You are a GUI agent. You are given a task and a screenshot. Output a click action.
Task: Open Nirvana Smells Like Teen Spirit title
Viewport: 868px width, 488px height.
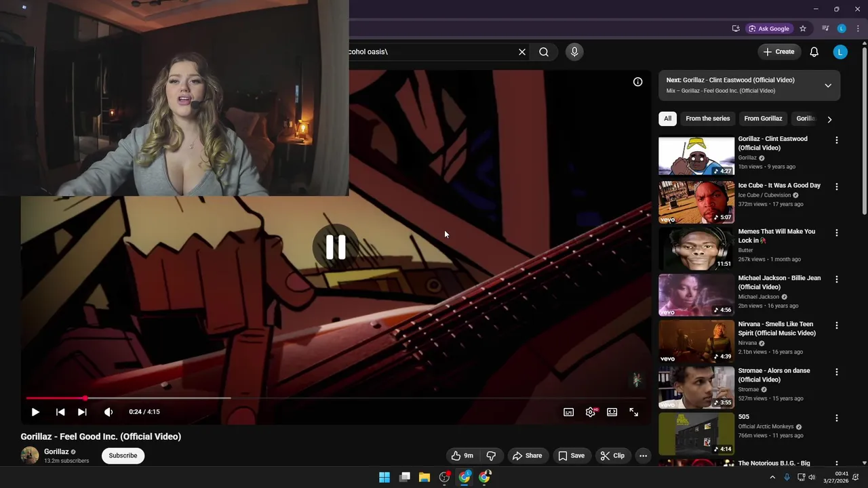pos(777,329)
